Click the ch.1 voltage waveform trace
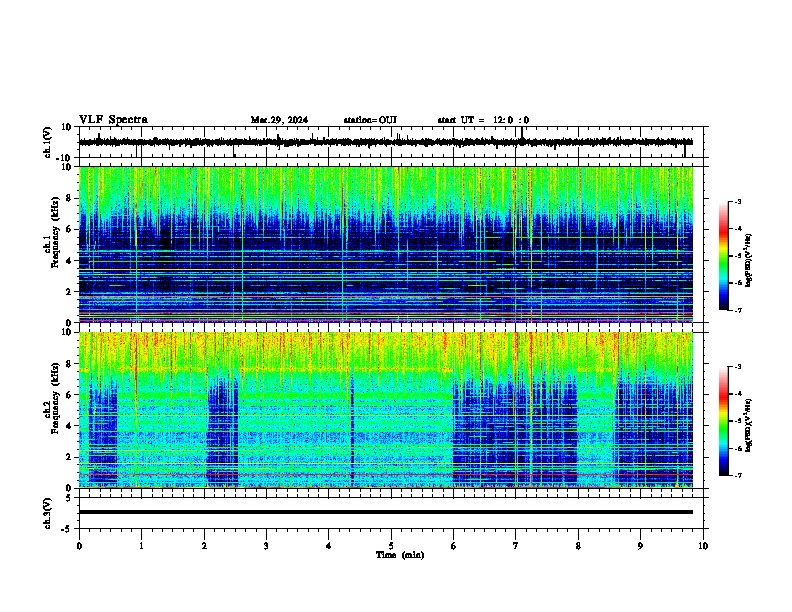Image resolution: width=792 pixels, height=612 pixels. [386, 142]
